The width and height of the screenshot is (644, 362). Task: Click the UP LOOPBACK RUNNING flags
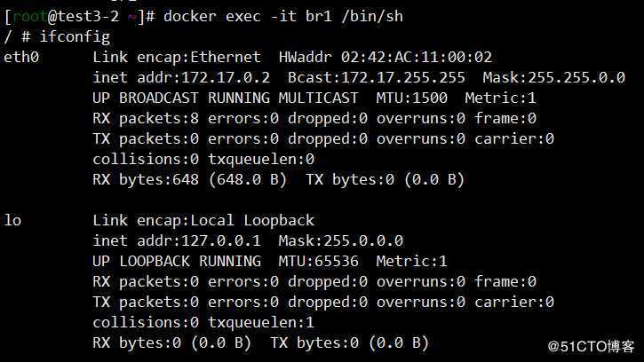coord(176,261)
